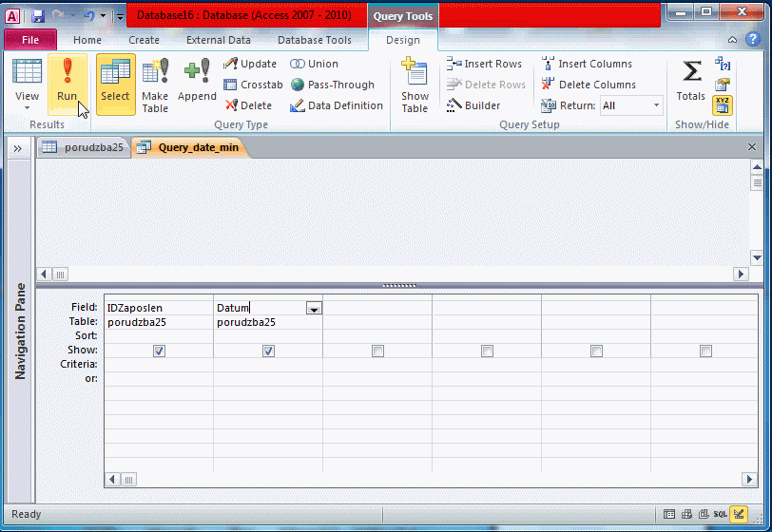Open undo history dropdown arrow

point(103,16)
